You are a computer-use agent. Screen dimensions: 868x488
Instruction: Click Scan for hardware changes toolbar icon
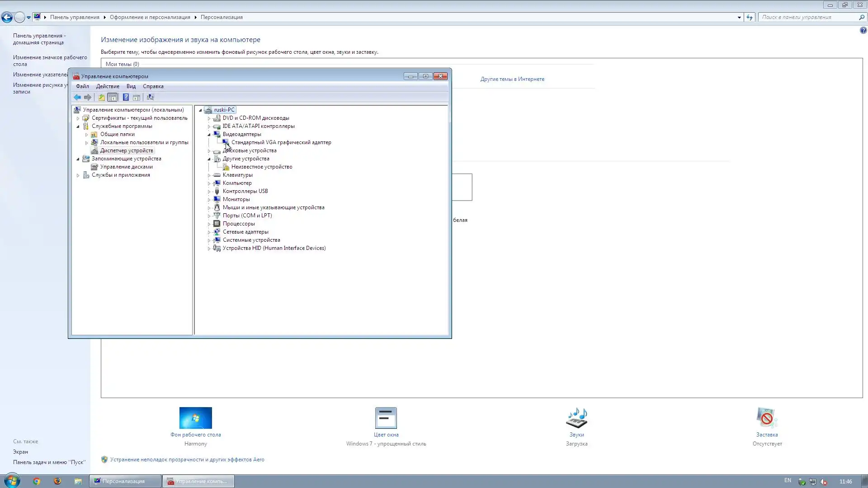click(x=150, y=97)
